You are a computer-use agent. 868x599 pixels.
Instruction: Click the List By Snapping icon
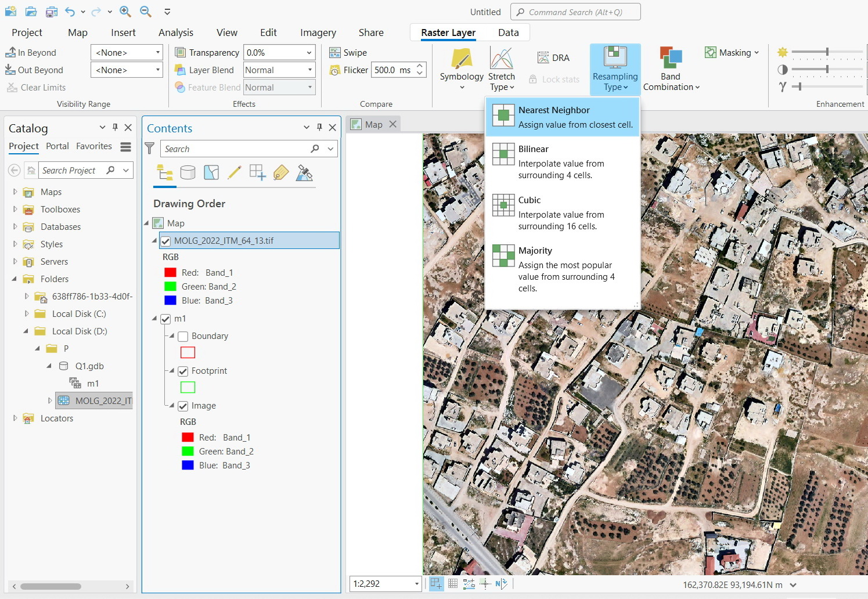pos(257,173)
